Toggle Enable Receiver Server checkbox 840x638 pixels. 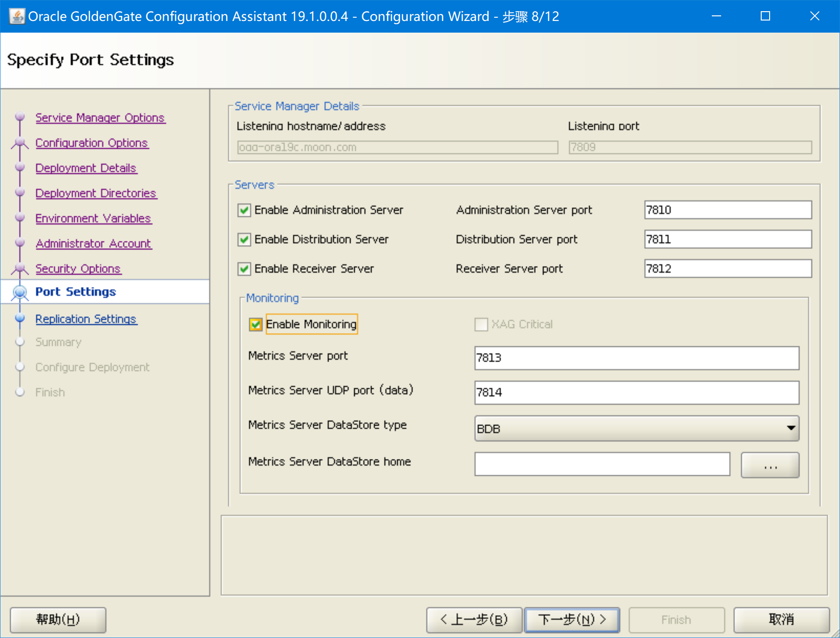(x=244, y=269)
